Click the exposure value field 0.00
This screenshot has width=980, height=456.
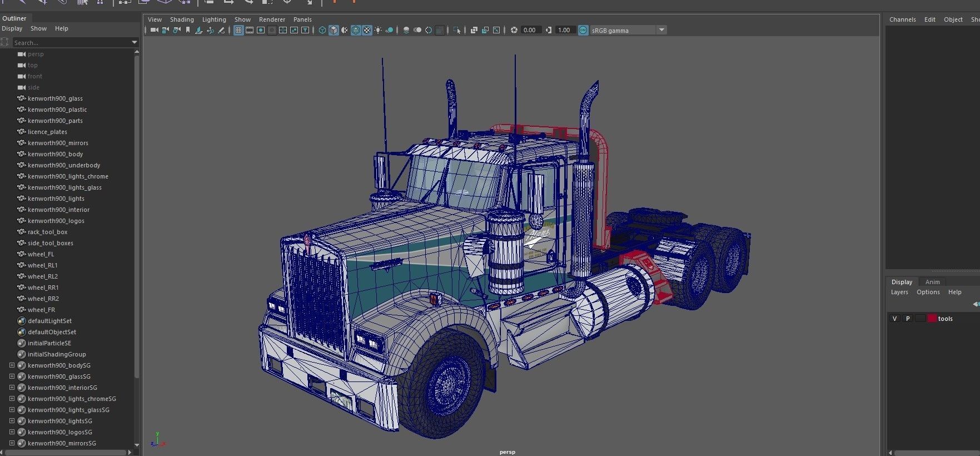click(531, 30)
